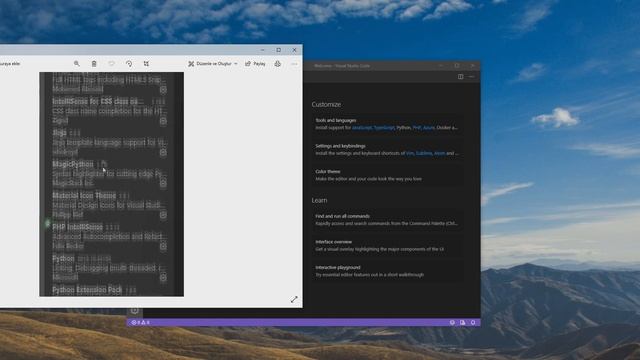Image resolution: width=640 pixels, height=360 pixels.
Task: Open the three-dot more menu in Photos
Action: (x=294, y=64)
